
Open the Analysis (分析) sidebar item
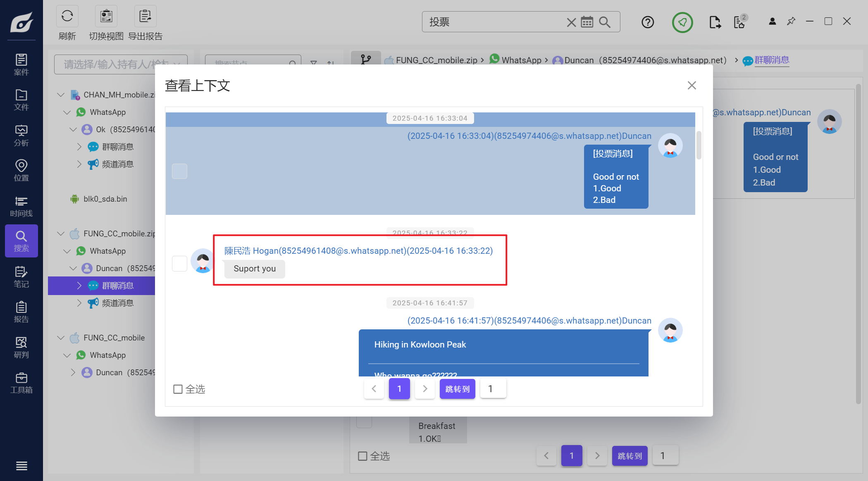pyautogui.click(x=21, y=136)
